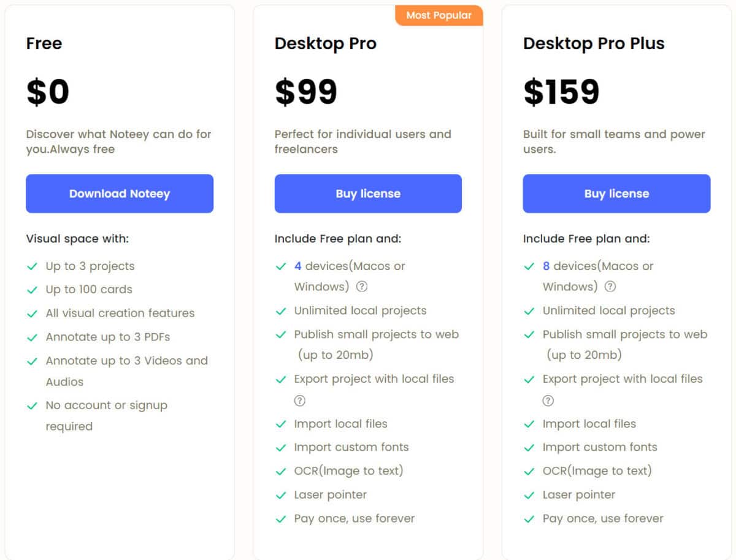The height and width of the screenshot is (560, 736).
Task: Click help icon under Desktop Pro export project
Action: (x=300, y=401)
